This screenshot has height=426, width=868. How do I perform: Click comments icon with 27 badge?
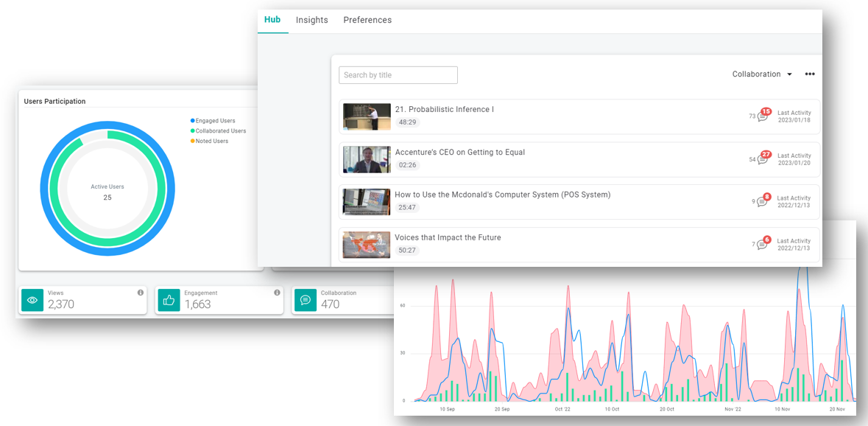[762, 159]
